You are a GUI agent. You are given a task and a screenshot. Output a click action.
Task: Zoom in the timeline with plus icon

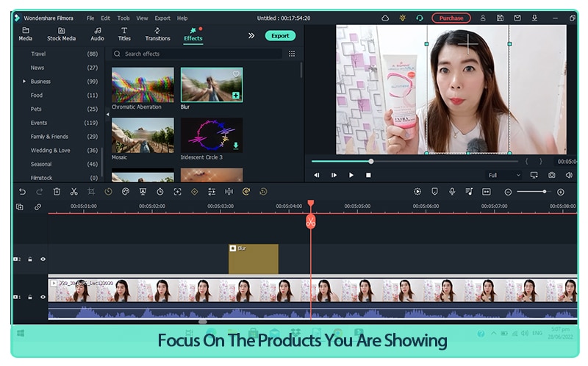(561, 192)
